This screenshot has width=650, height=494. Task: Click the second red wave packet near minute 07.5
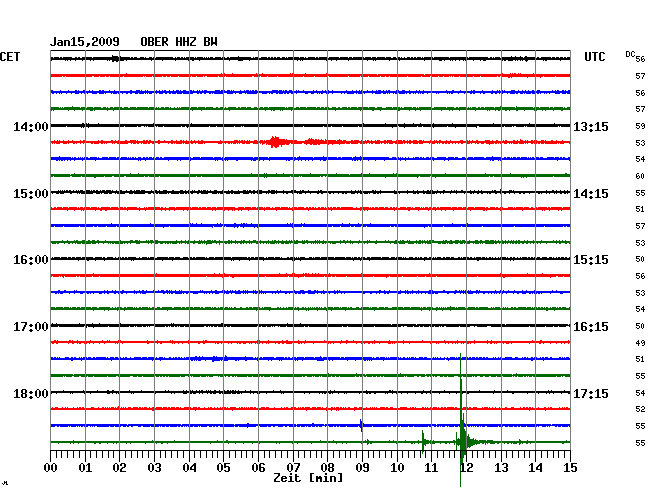tap(314, 142)
